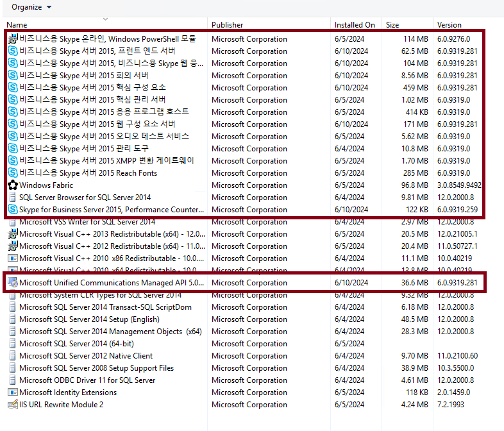Click Skype icon for 응용 프로그램 호스트 row
This screenshot has width=504, height=431.
point(13,112)
